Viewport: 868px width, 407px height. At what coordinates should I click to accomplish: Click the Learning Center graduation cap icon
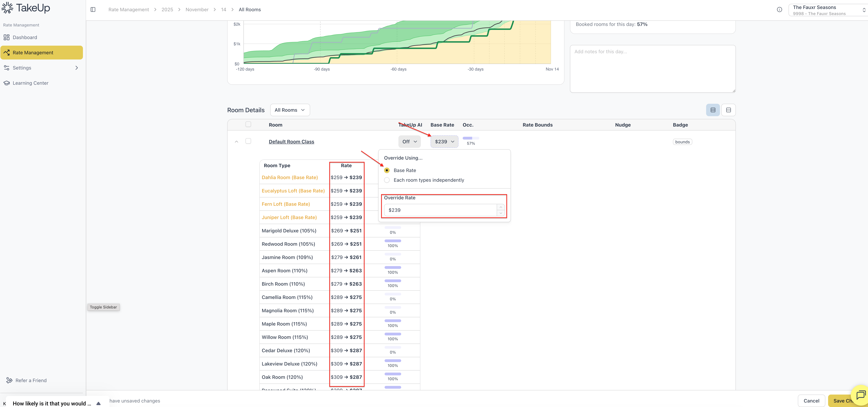tap(6, 83)
